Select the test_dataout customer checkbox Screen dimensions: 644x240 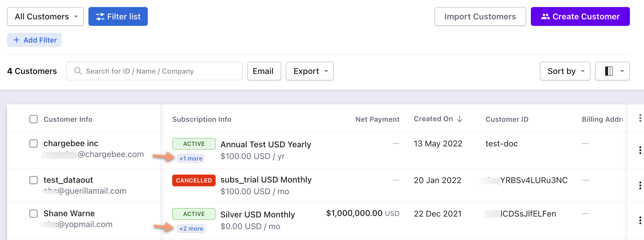pos(33,180)
